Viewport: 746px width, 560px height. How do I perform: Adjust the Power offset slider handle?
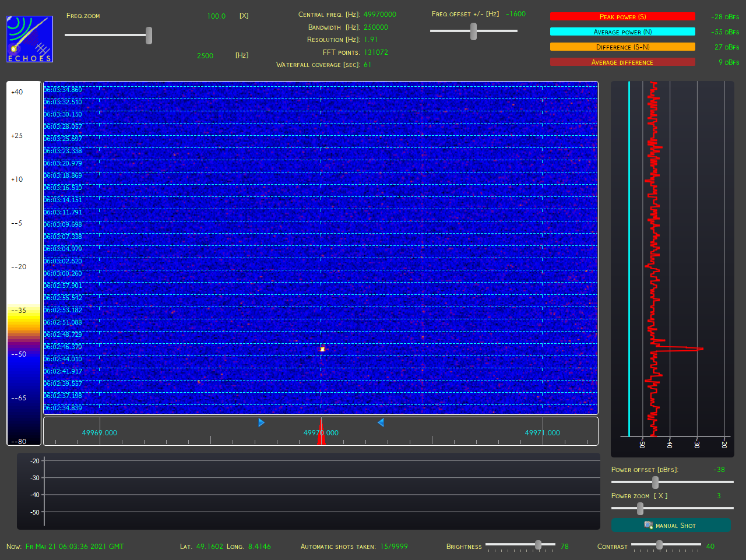[x=656, y=482]
